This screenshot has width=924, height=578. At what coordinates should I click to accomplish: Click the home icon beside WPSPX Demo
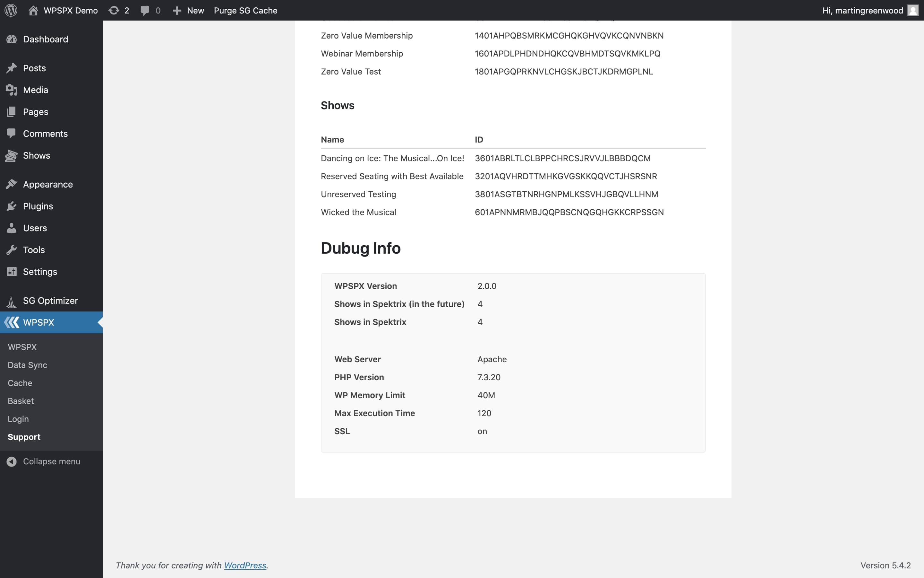point(33,10)
